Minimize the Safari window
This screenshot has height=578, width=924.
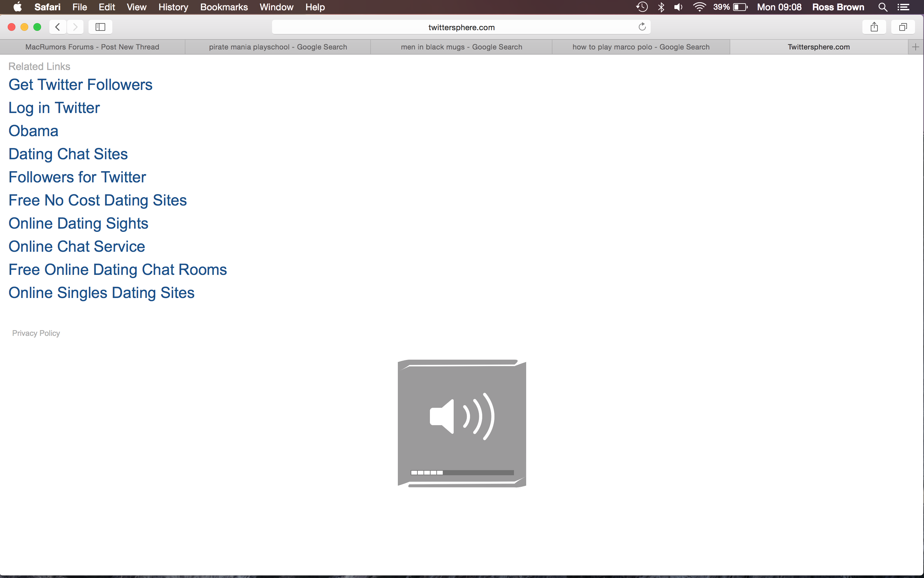(x=24, y=27)
